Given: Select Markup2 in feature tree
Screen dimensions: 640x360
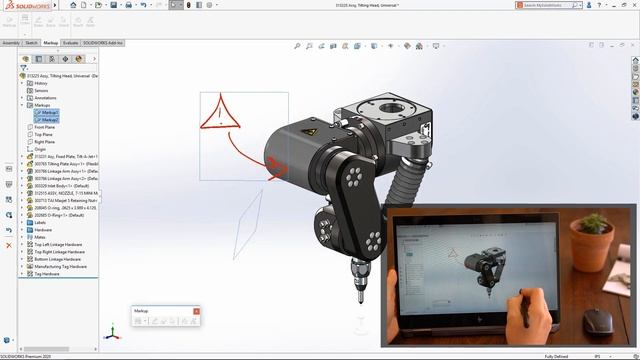Looking at the screenshot, I should [47, 120].
